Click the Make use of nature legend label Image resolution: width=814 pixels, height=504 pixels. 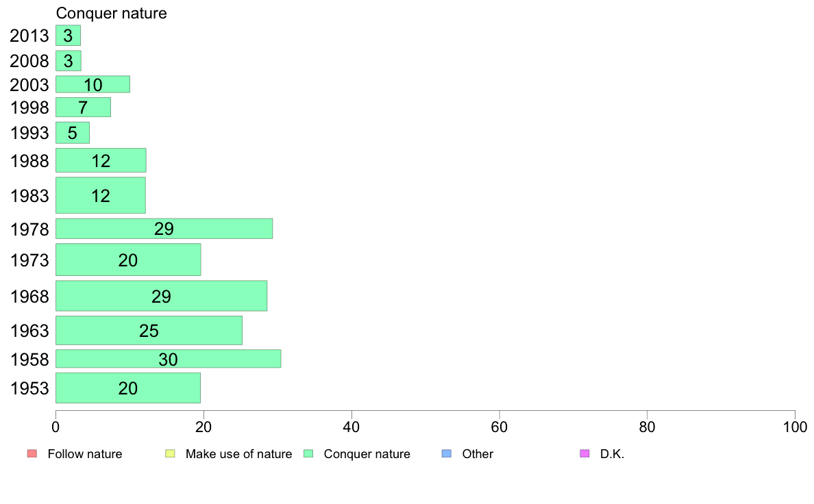click(x=239, y=453)
